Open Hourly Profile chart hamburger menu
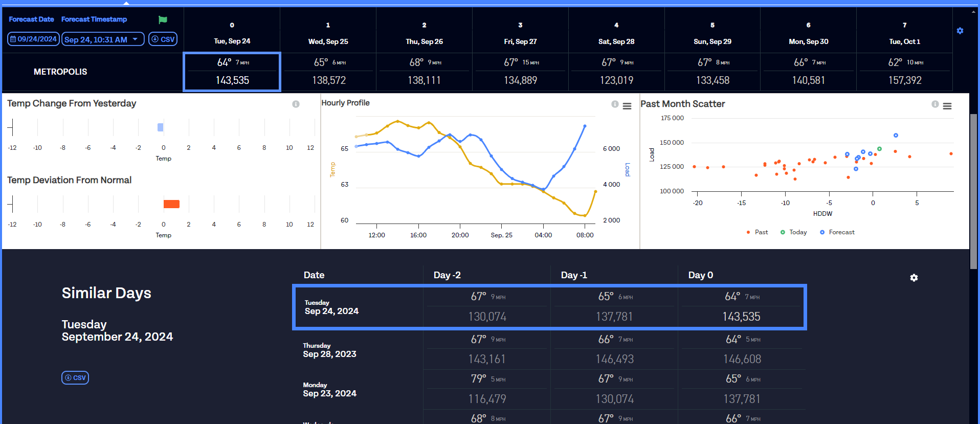The width and height of the screenshot is (980, 424). [x=627, y=106]
